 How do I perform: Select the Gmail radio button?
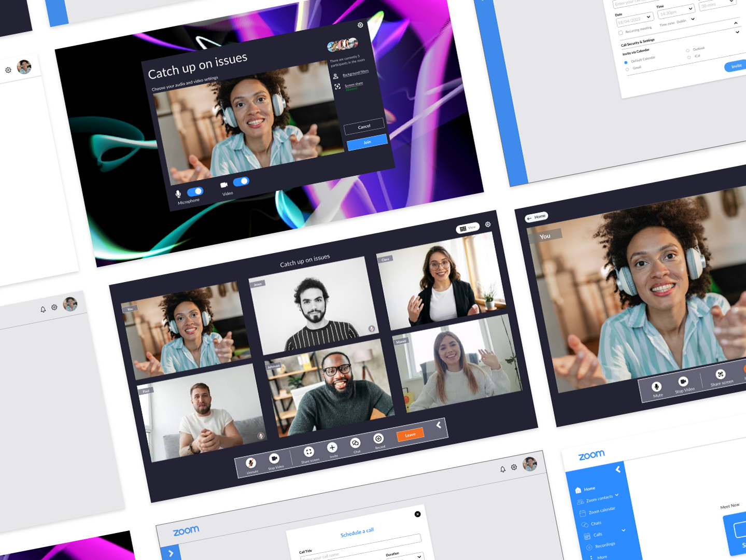pos(627,69)
